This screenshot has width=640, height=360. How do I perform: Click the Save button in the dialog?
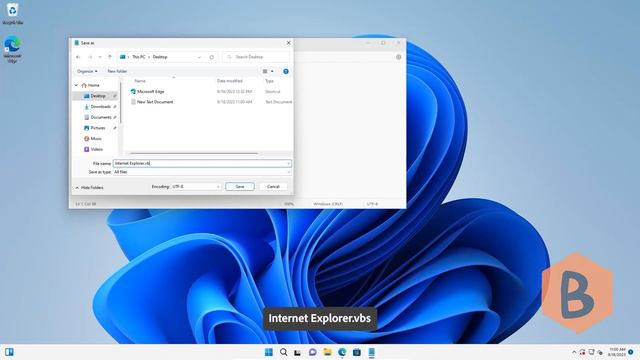(x=240, y=187)
